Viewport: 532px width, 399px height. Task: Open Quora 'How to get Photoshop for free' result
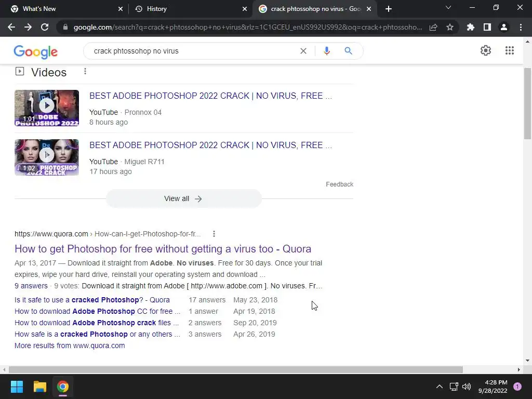[x=163, y=249]
